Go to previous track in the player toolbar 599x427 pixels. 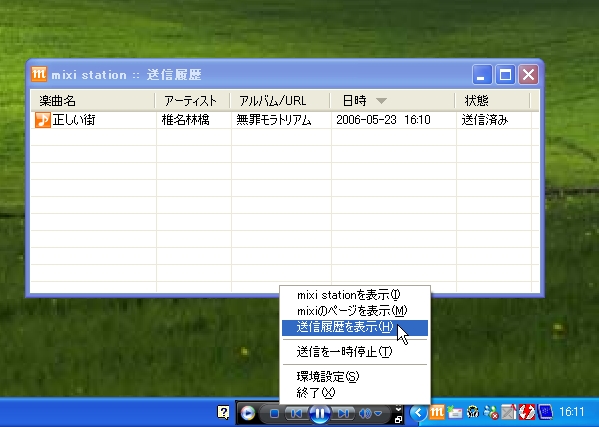296,414
